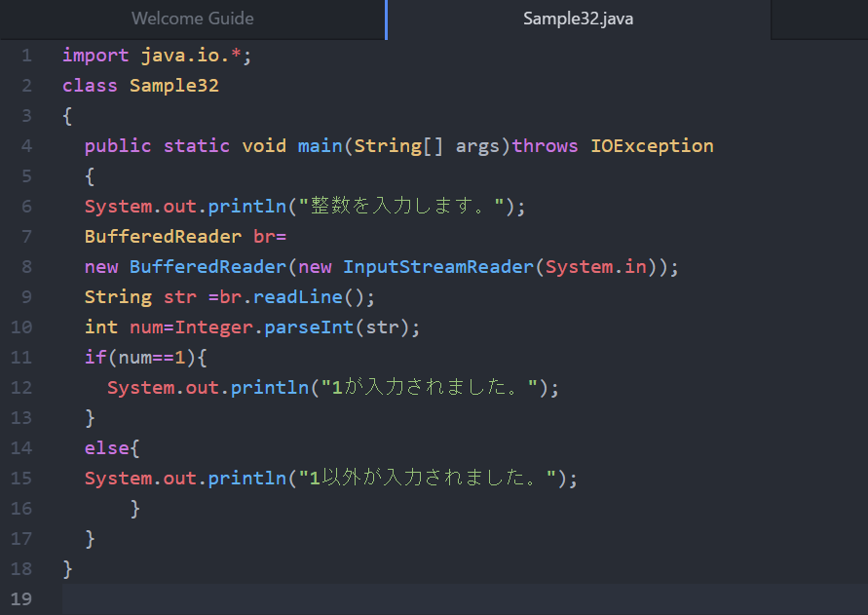Click 'str' variable declaration on line 9
Screen dimensions: 868x615
pos(180,297)
